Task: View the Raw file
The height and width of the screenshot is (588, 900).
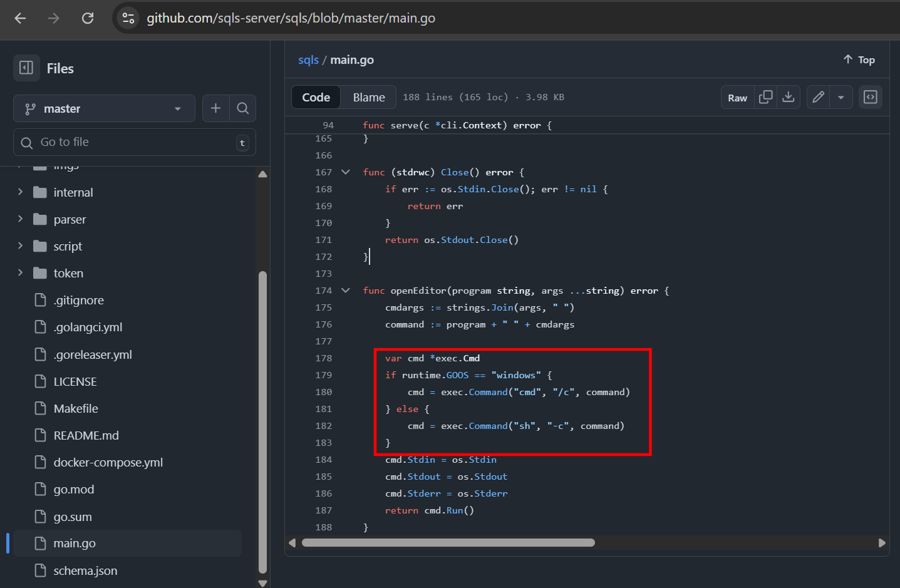Action: [737, 97]
